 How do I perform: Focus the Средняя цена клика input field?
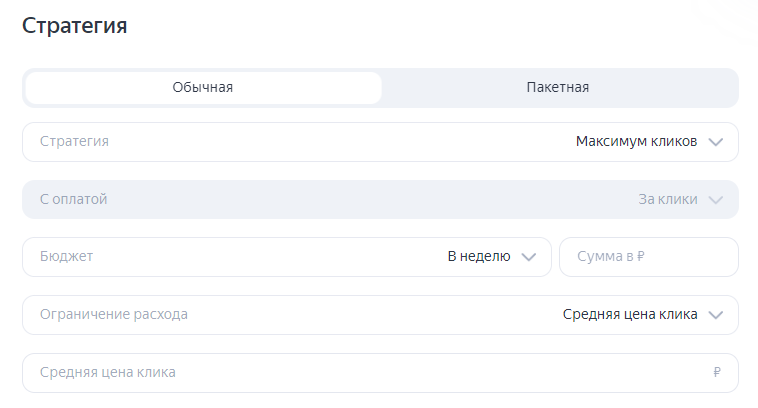pos(380,373)
